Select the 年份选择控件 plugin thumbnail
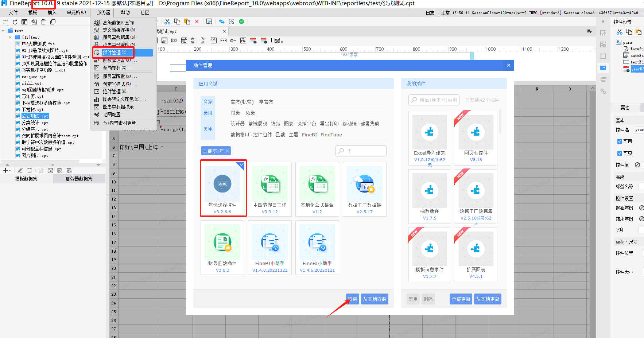Image resolution: width=644 pixels, height=338 pixels. (222, 184)
